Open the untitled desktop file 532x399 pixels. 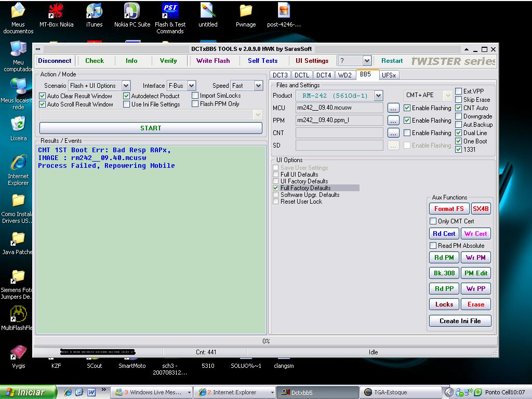[x=208, y=15]
